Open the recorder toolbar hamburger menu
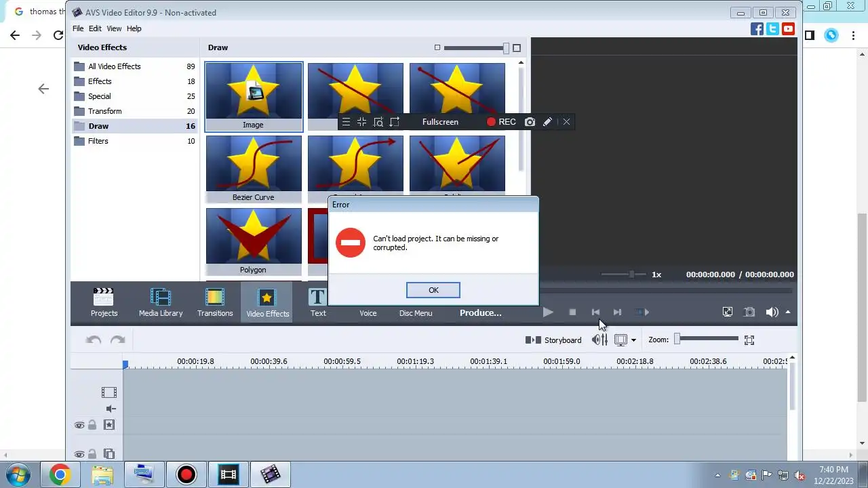 [x=346, y=122]
